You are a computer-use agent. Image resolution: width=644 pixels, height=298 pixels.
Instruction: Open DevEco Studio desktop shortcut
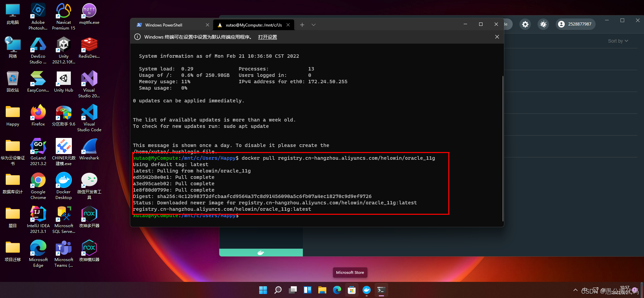[x=38, y=50]
